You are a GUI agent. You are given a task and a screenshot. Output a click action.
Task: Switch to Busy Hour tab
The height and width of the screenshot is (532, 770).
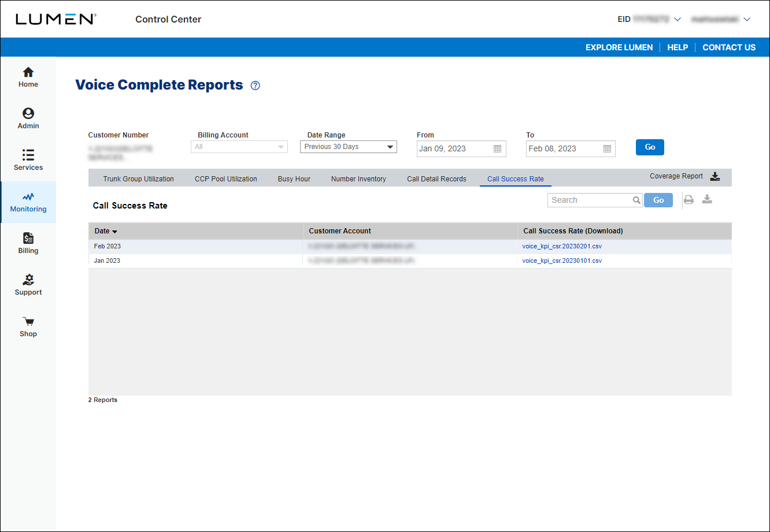tap(294, 179)
